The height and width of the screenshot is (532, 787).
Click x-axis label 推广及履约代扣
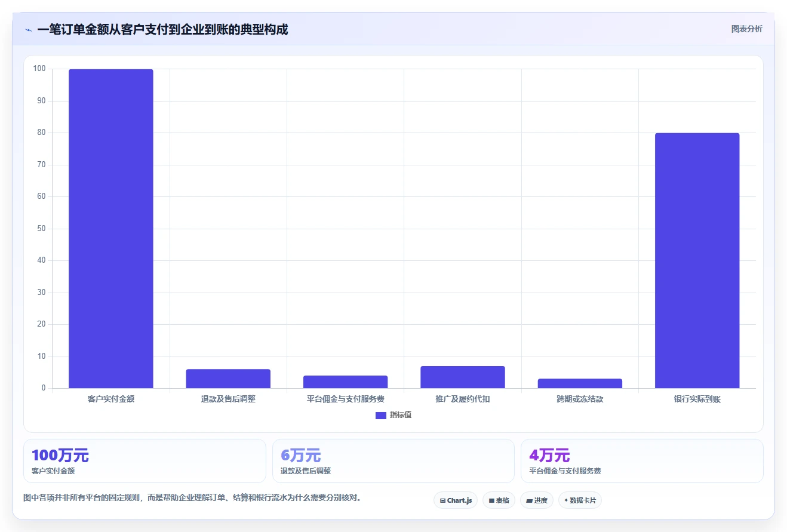[x=463, y=399]
